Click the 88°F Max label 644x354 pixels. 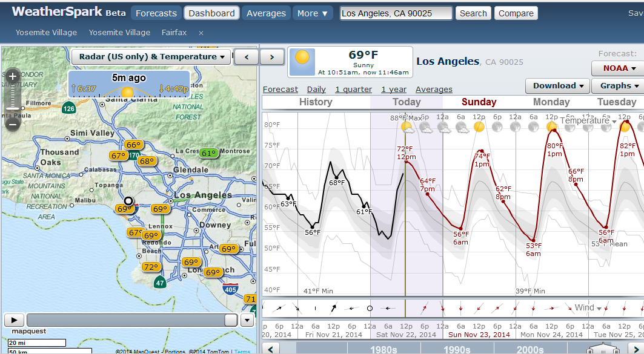pos(406,118)
